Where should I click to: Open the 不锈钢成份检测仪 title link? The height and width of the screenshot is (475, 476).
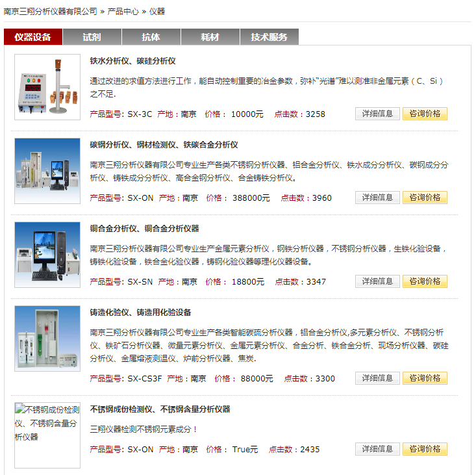pos(160,409)
